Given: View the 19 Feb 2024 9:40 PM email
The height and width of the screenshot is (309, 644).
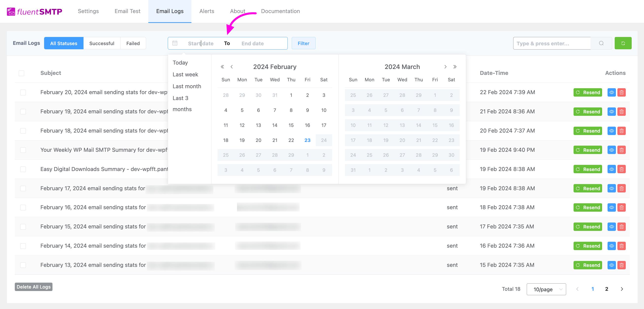Looking at the screenshot, I should tap(611, 150).
